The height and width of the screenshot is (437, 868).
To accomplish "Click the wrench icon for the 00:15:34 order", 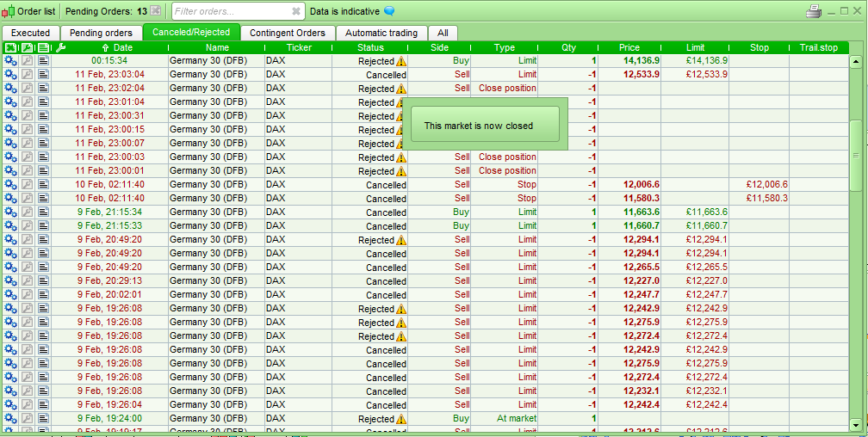I will pyautogui.click(x=28, y=61).
